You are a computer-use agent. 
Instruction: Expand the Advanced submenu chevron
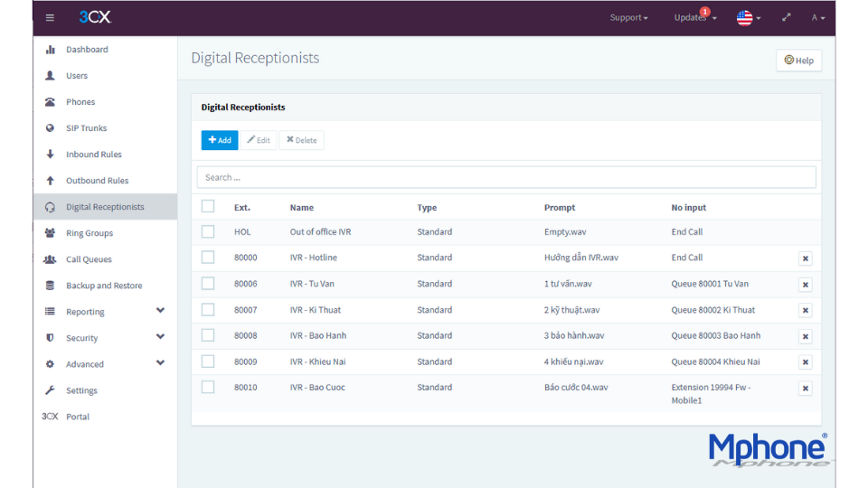(161, 363)
